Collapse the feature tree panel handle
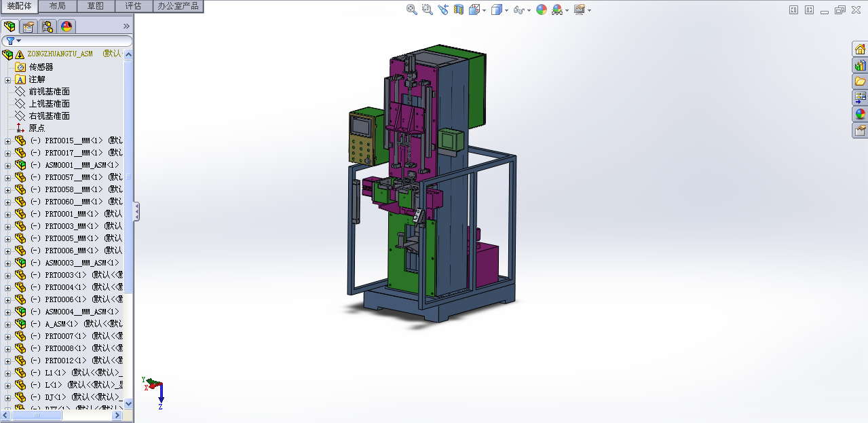This screenshot has height=423, width=868. pos(136,211)
